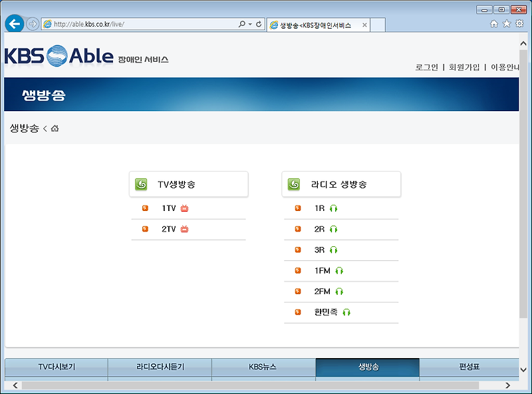Open the 1FM radio live link
This screenshot has height=394, width=532.
click(323, 271)
